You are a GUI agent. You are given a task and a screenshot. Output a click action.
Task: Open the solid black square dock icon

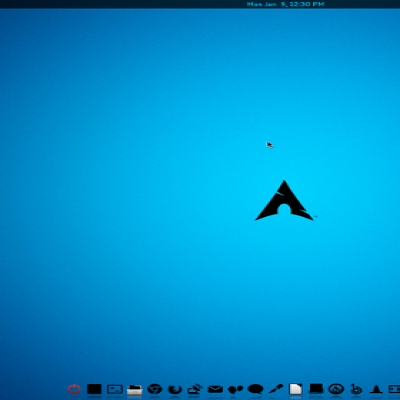(x=94, y=389)
